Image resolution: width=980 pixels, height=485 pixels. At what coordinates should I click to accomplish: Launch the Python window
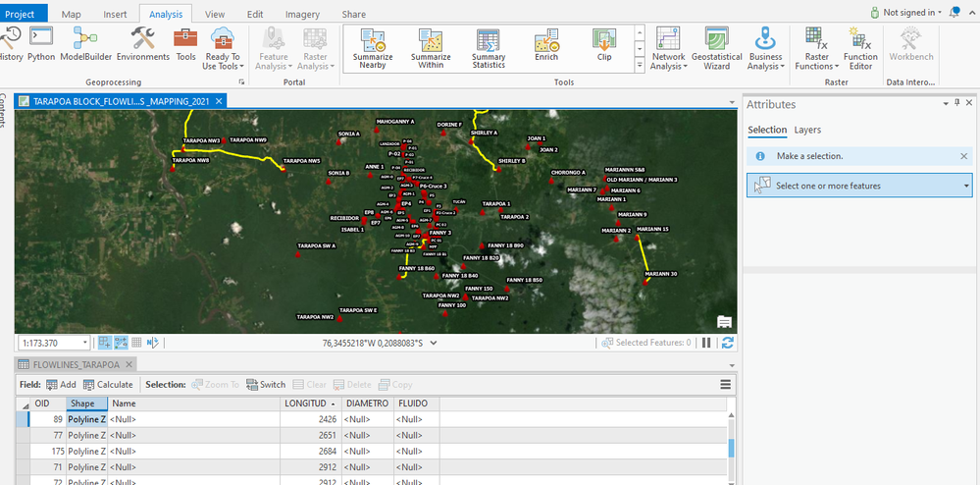pyautogui.click(x=41, y=44)
